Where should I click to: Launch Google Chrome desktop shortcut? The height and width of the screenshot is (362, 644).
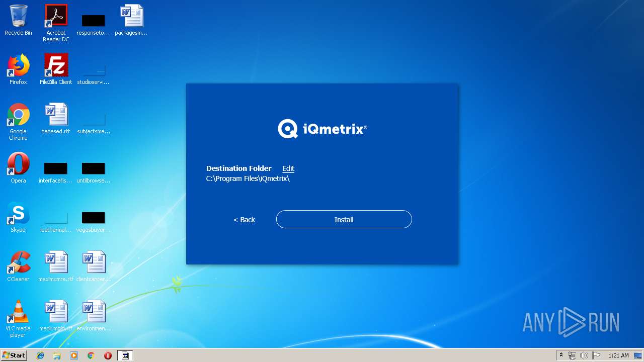point(18,122)
